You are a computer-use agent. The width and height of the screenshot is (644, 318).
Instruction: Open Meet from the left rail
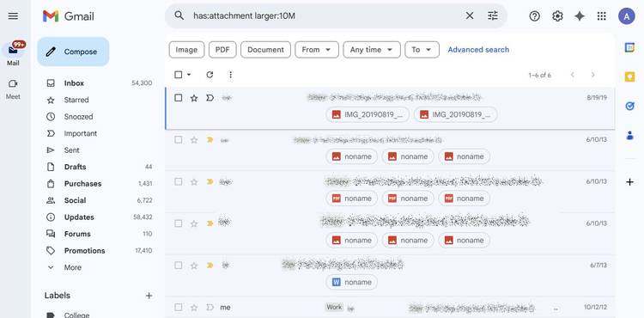[13, 89]
